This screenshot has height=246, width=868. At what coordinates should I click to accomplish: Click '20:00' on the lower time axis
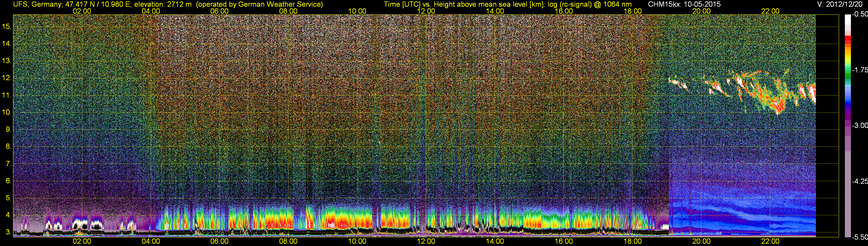pos(702,241)
